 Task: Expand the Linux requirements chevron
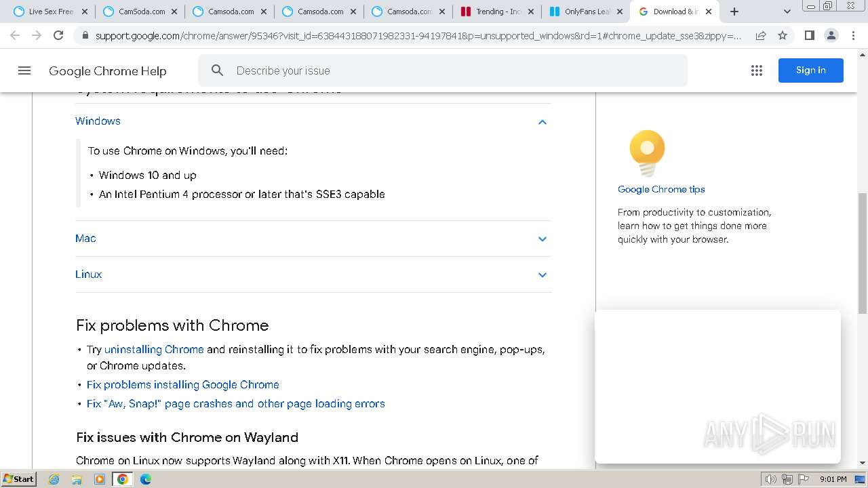tap(542, 274)
